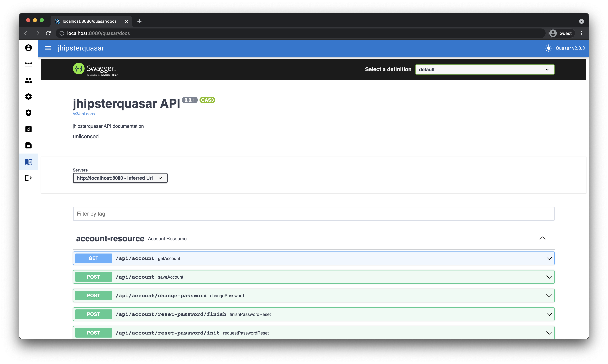The width and height of the screenshot is (608, 364).
Task: Open the API docs book sidebar item
Action: pos(28,162)
